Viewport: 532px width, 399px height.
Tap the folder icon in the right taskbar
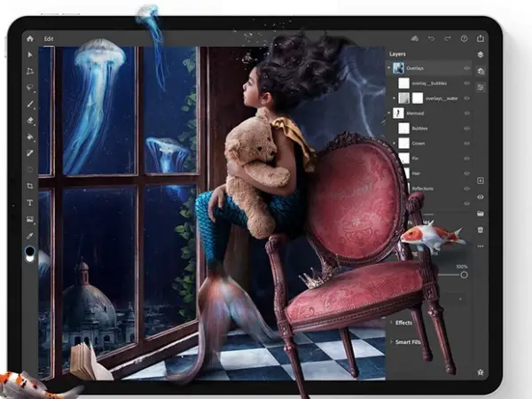click(481, 214)
